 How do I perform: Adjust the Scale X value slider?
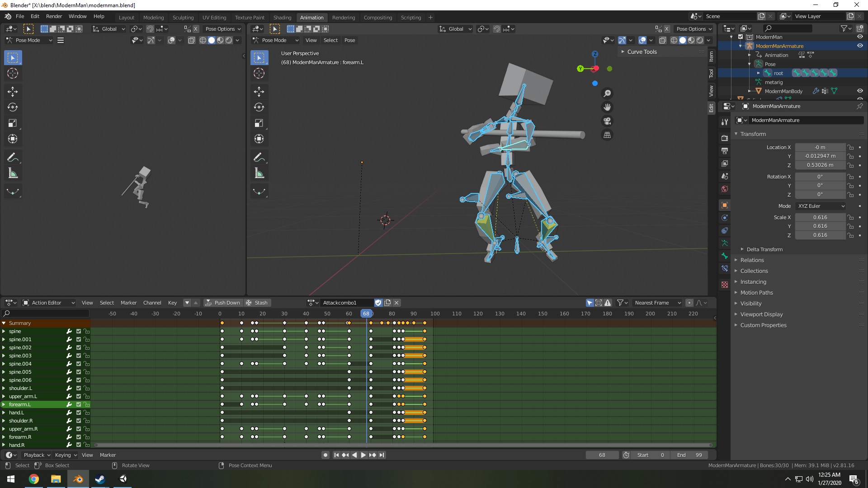click(x=821, y=217)
